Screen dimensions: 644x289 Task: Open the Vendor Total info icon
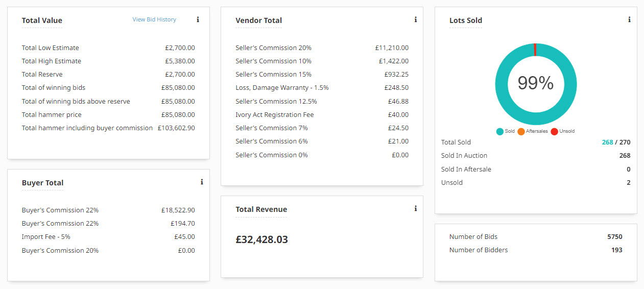(x=416, y=20)
